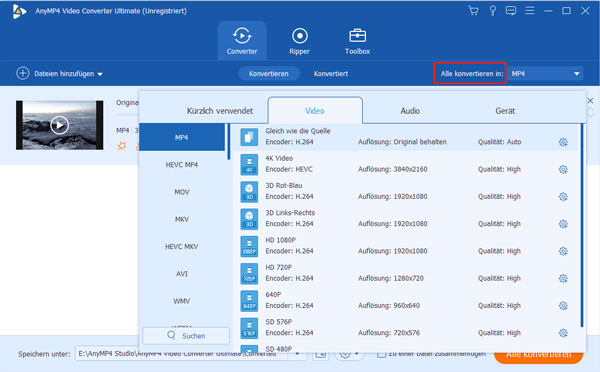The height and width of the screenshot is (372, 600).
Task: Click the Alle konvertieren orange button
Action: pos(538,355)
